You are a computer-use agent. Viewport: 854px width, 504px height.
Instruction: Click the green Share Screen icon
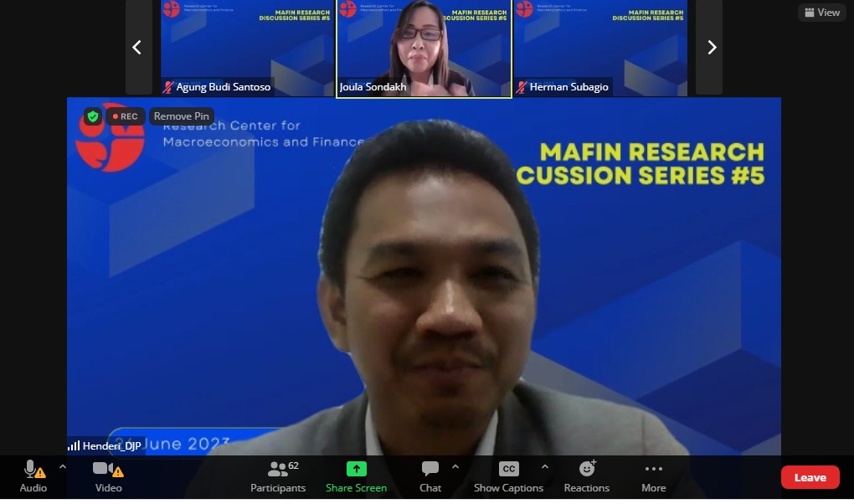click(x=357, y=469)
